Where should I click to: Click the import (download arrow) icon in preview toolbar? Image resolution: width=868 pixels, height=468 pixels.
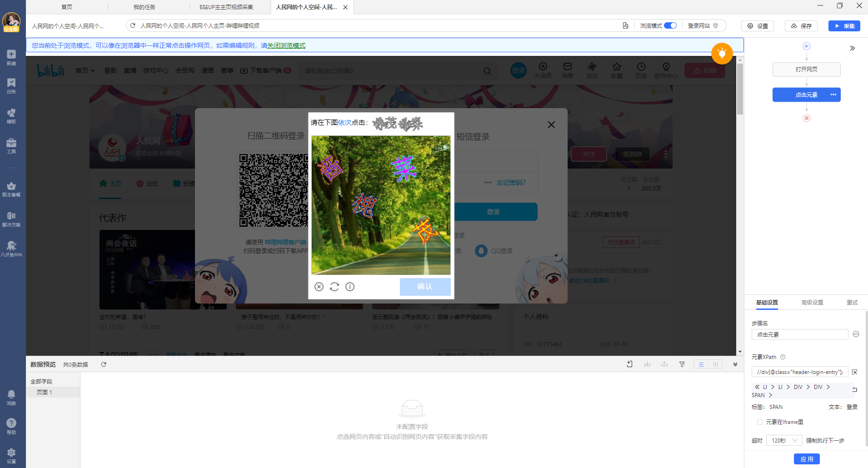647,364
